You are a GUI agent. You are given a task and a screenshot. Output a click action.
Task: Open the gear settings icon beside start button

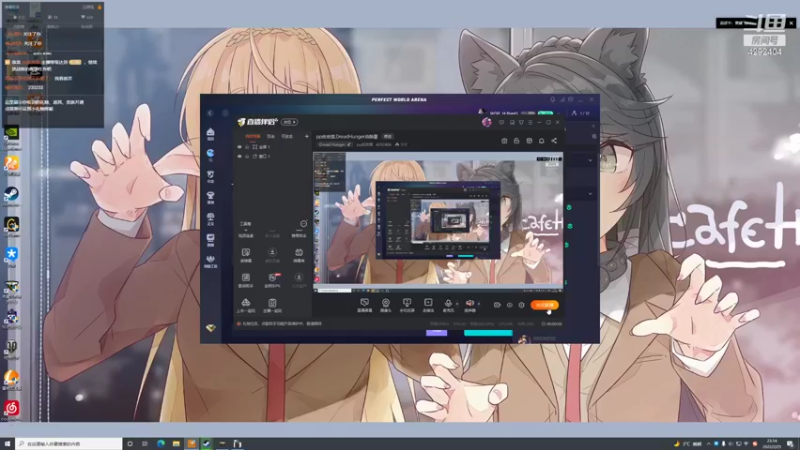coord(521,305)
